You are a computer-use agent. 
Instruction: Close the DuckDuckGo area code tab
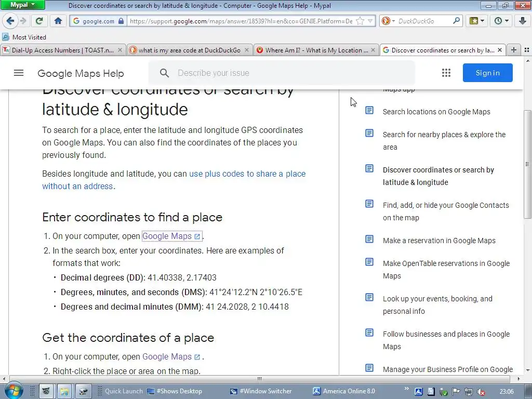pos(247,50)
